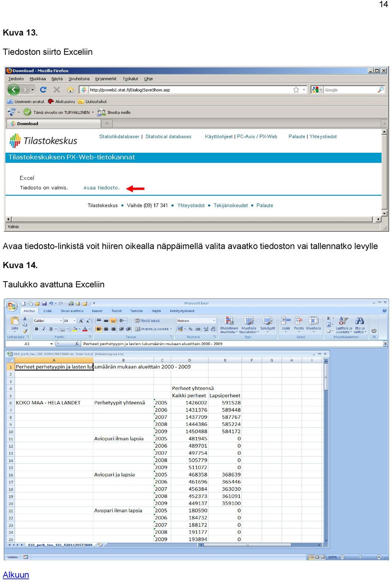Open the Työkalut menu in Firefox
Screen dimensions: 392x582
pos(131,79)
